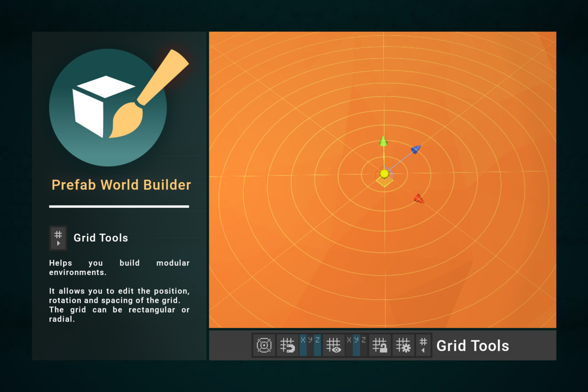Toggle Y axis beside the grid eye icon
This screenshot has height=392, width=588.
pos(356,345)
